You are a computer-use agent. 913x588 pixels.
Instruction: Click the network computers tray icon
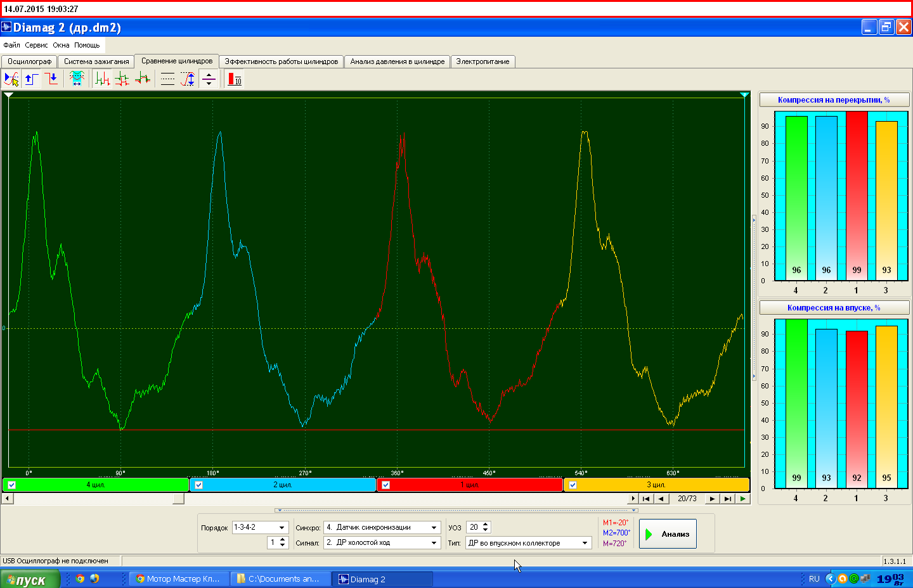[x=865, y=578]
